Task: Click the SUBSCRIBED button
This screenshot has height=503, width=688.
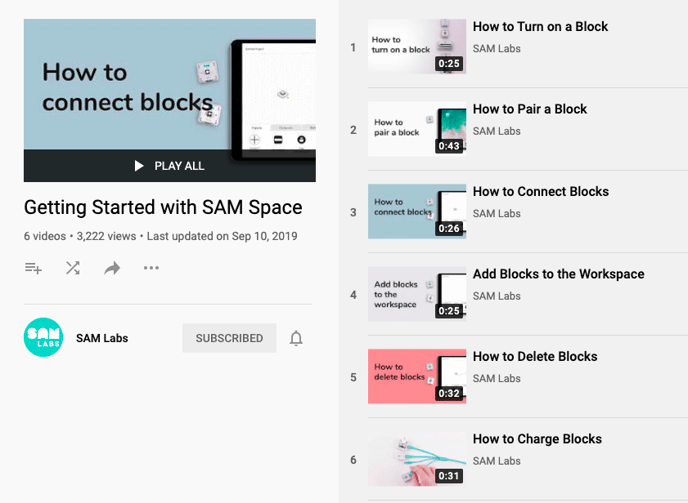Action: [229, 338]
